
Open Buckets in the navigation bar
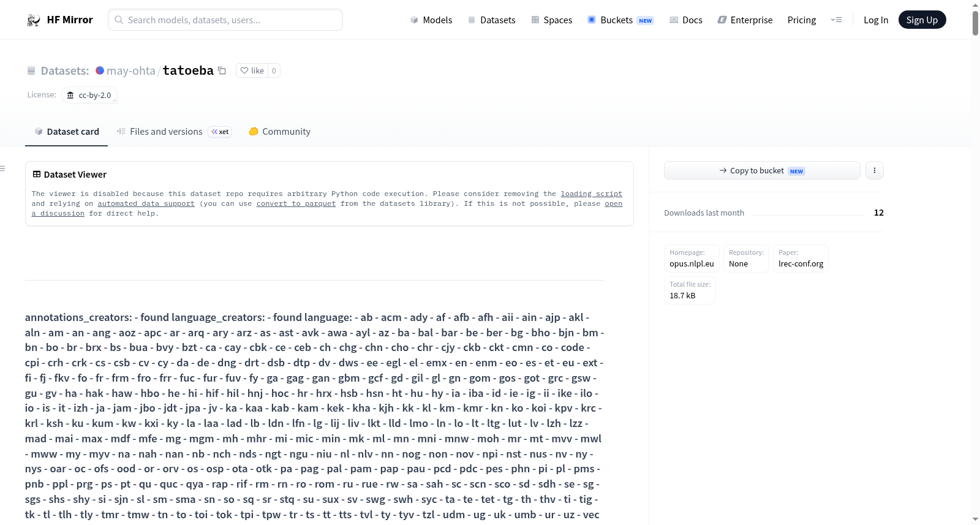[x=620, y=20]
